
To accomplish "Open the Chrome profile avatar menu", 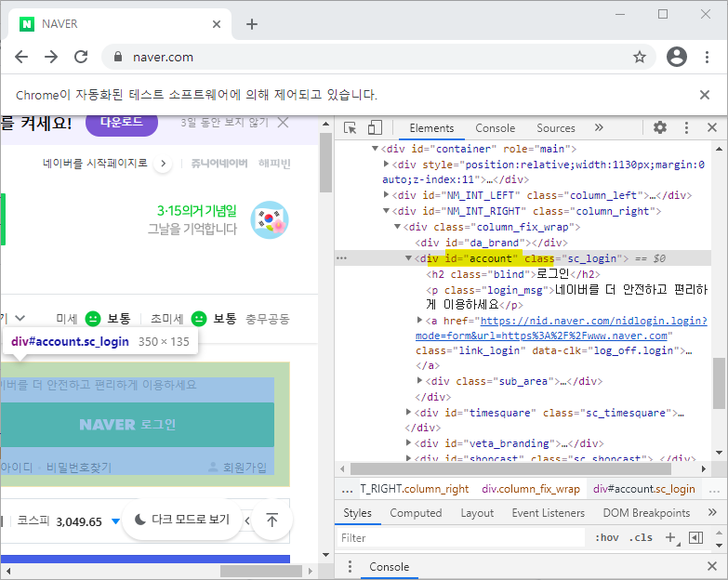I will (x=677, y=57).
